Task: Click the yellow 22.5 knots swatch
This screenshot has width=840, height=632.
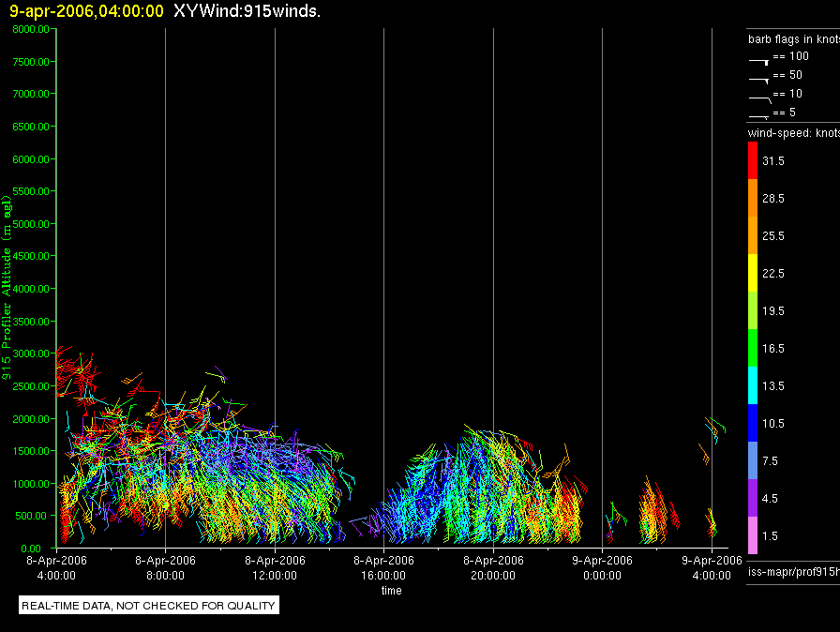Action: coord(753,273)
